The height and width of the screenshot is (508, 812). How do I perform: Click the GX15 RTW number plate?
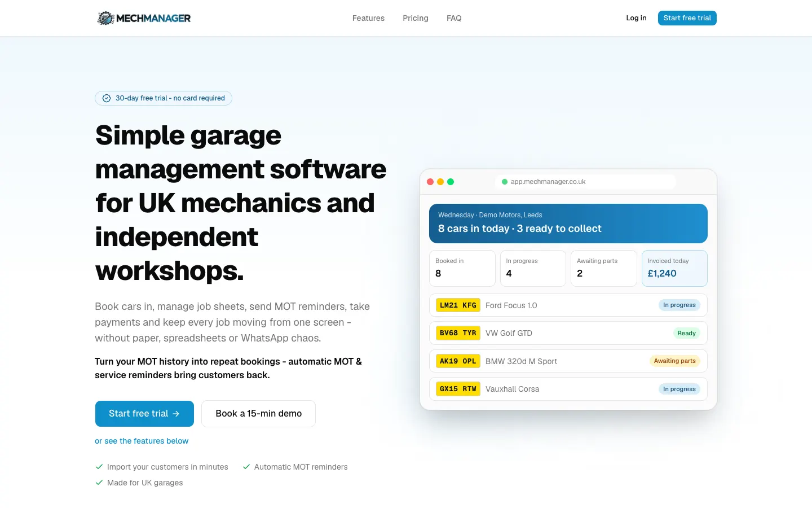pos(458,389)
